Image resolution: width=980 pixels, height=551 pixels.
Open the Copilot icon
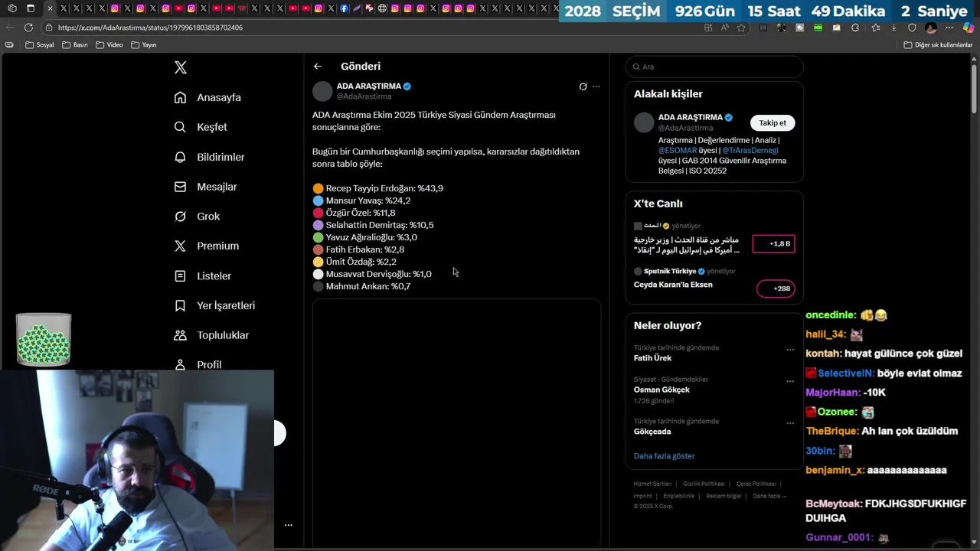(969, 28)
